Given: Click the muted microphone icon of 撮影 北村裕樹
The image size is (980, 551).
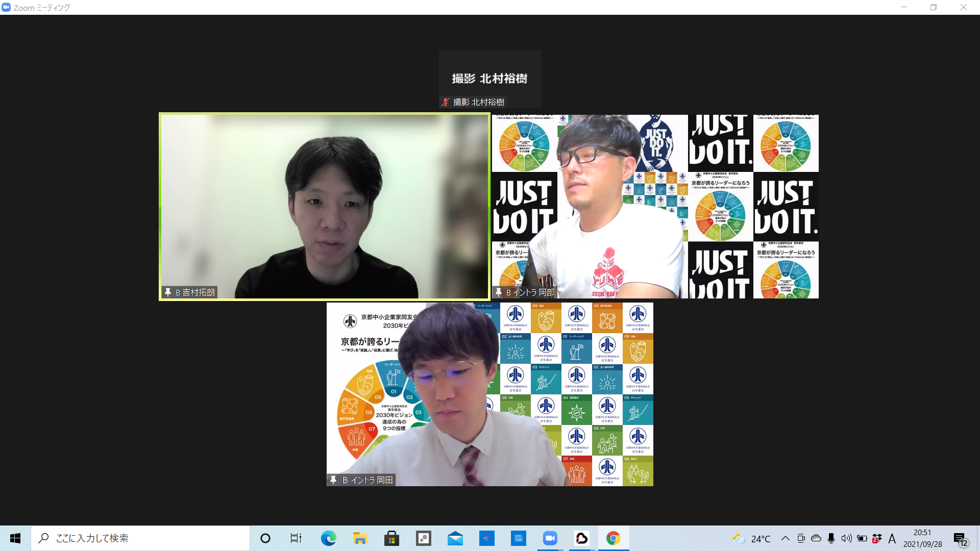Looking at the screenshot, I should coord(446,102).
